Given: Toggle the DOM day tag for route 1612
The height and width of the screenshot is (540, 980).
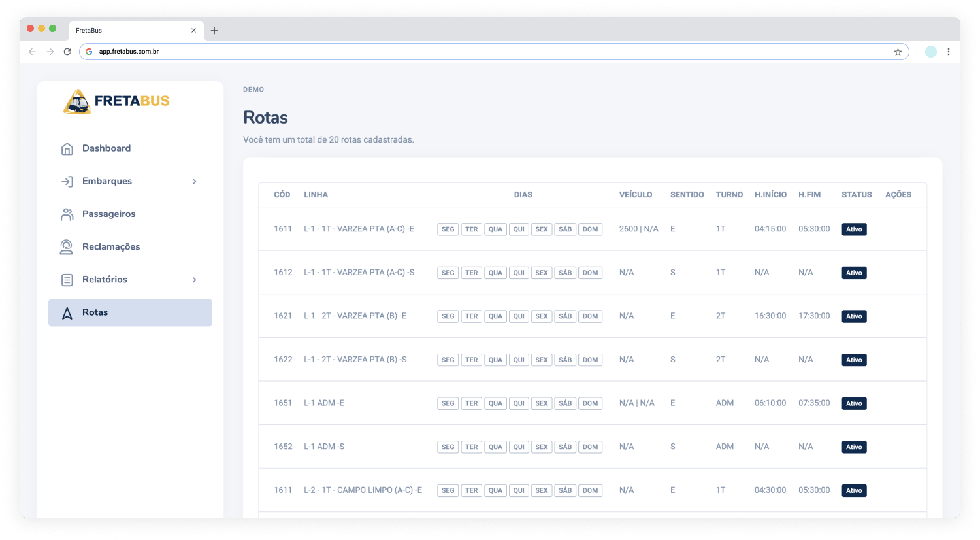Looking at the screenshot, I should 590,273.
